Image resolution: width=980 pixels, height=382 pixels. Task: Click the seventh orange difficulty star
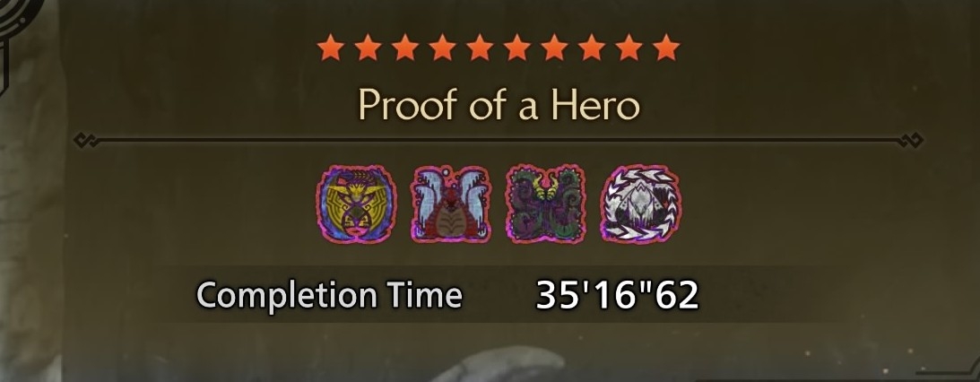pos(554,48)
